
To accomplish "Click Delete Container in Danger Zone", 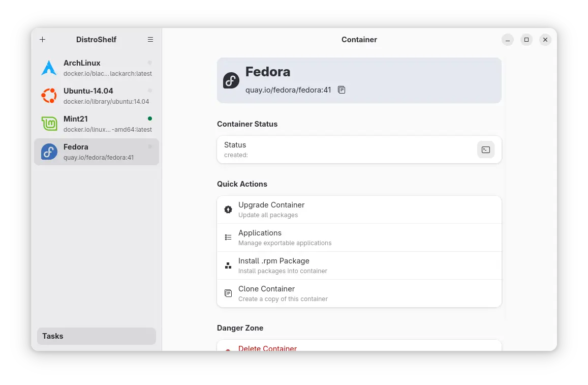I will pyautogui.click(x=359, y=346).
